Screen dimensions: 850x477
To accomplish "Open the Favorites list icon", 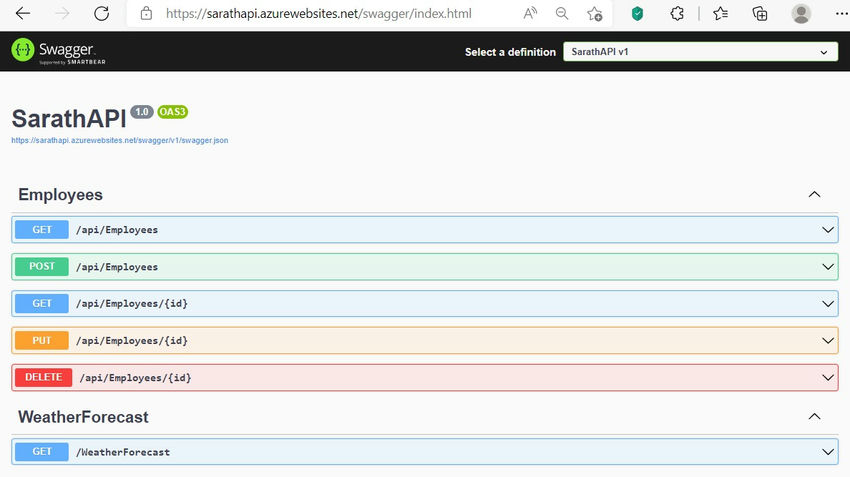I will (720, 14).
